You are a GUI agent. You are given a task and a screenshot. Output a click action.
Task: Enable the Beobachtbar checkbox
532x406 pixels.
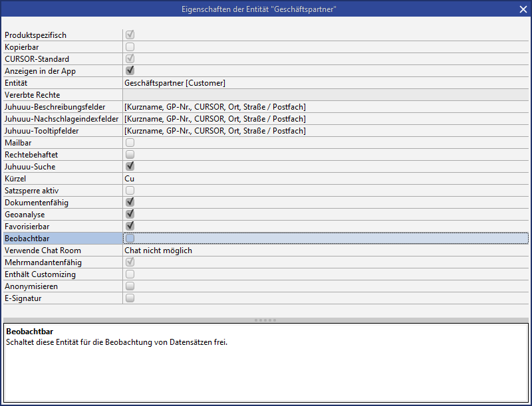(x=130, y=239)
